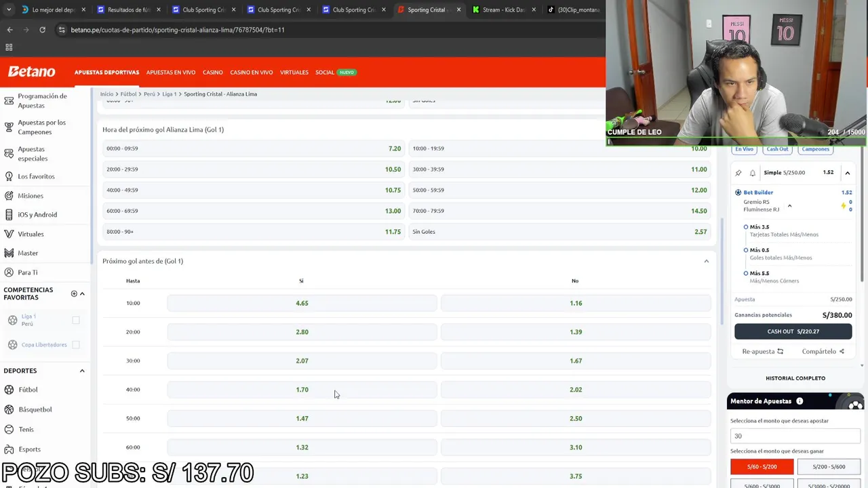Click Re-apuesta repeat icon

point(780,351)
